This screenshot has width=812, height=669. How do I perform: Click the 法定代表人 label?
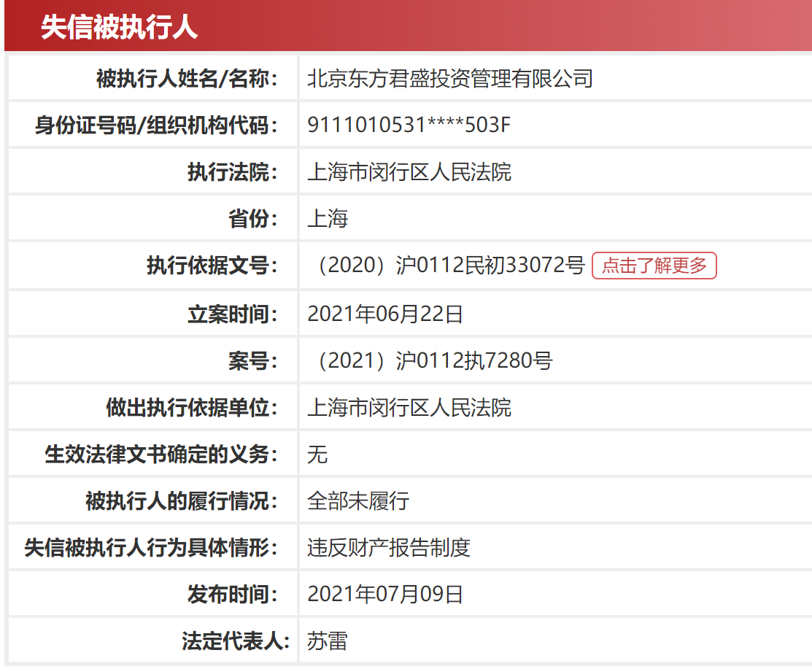tap(236, 641)
